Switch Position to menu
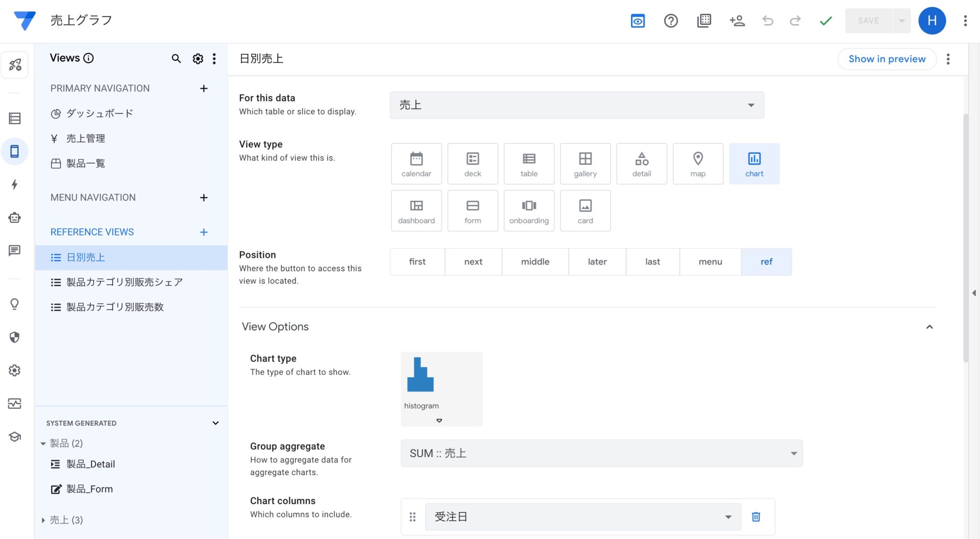This screenshot has width=980, height=539. point(710,262)
